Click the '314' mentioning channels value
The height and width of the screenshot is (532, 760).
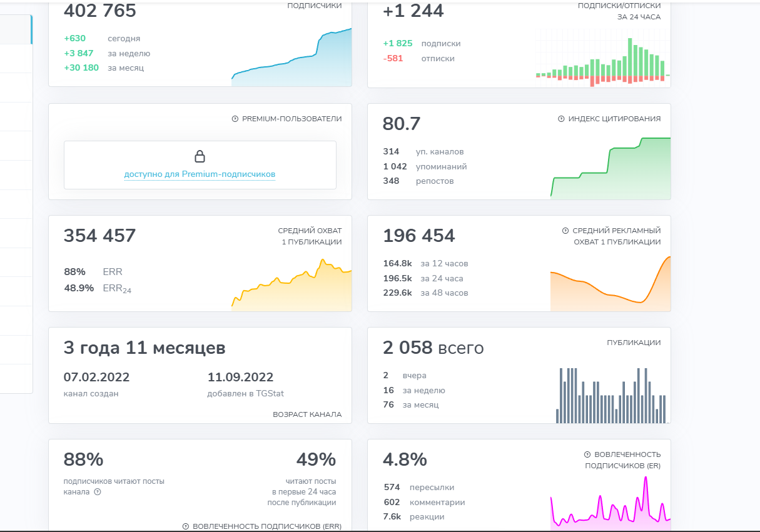click(391, 152)
